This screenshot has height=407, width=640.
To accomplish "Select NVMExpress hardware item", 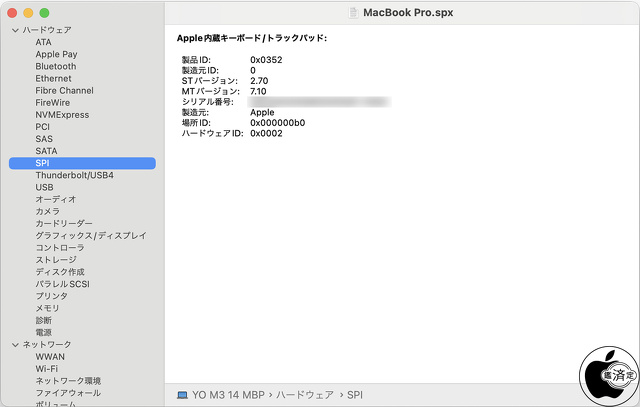I will 62,115.
